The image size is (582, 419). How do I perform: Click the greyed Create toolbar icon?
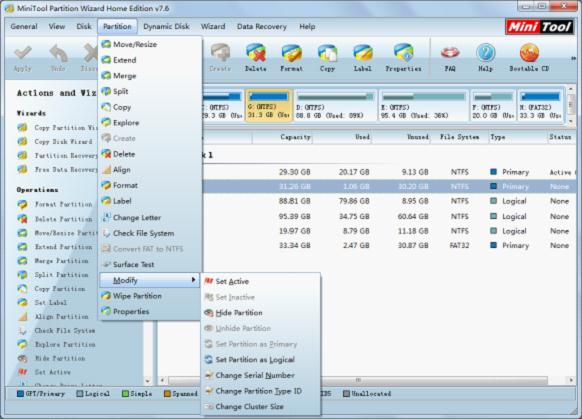[x=220, y=58]
